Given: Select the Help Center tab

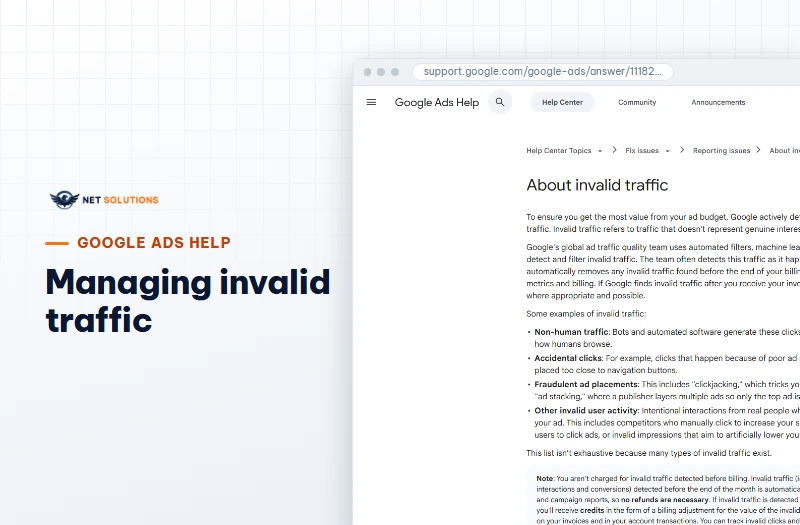Looking at the screenshot, I should pos(562,102).
